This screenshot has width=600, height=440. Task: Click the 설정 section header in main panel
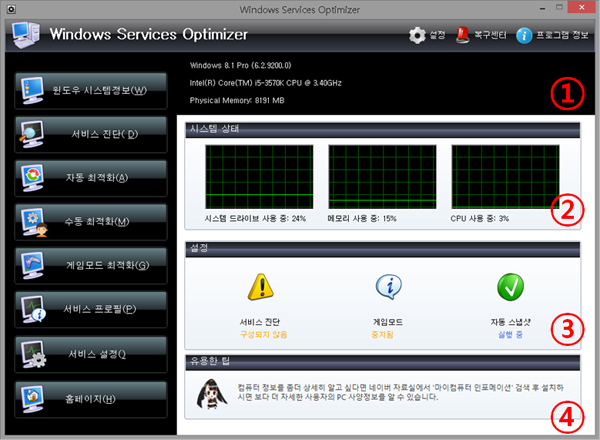(383, 249)
